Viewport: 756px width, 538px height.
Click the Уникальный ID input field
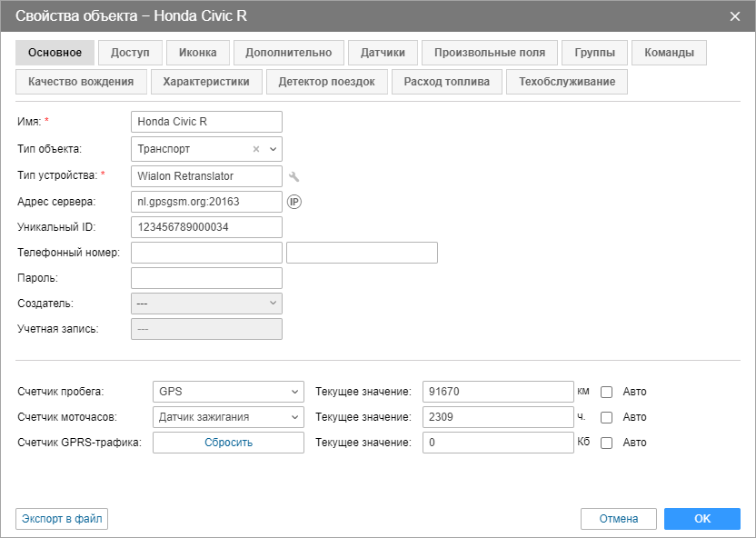point(206,227)
